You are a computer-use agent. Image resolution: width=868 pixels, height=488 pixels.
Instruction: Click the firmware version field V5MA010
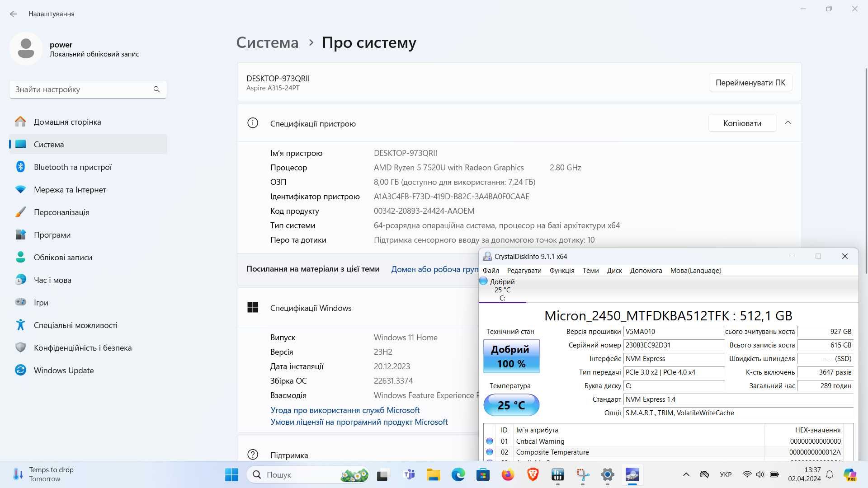click(674, 332)
